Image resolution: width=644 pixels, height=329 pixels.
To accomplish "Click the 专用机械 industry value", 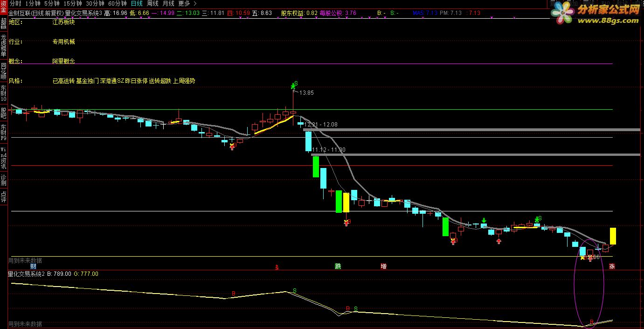I will [x=63, y=42].
